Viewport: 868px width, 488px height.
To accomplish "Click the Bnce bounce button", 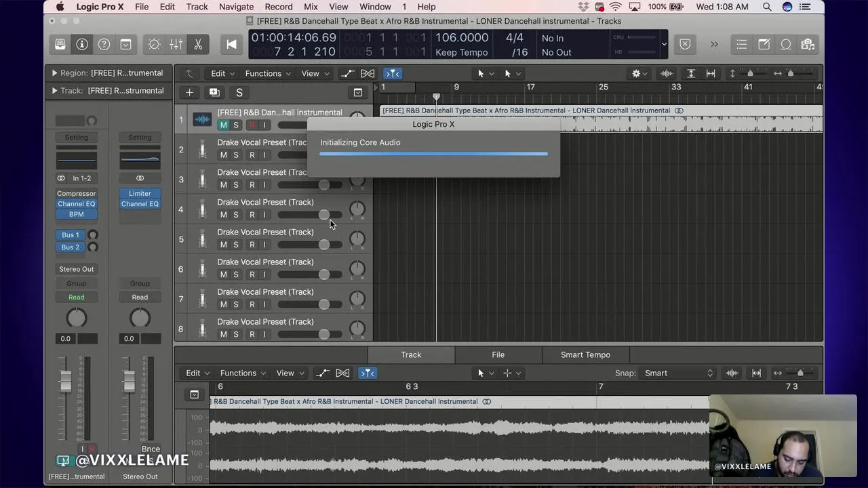I will (x=151, y=449).
